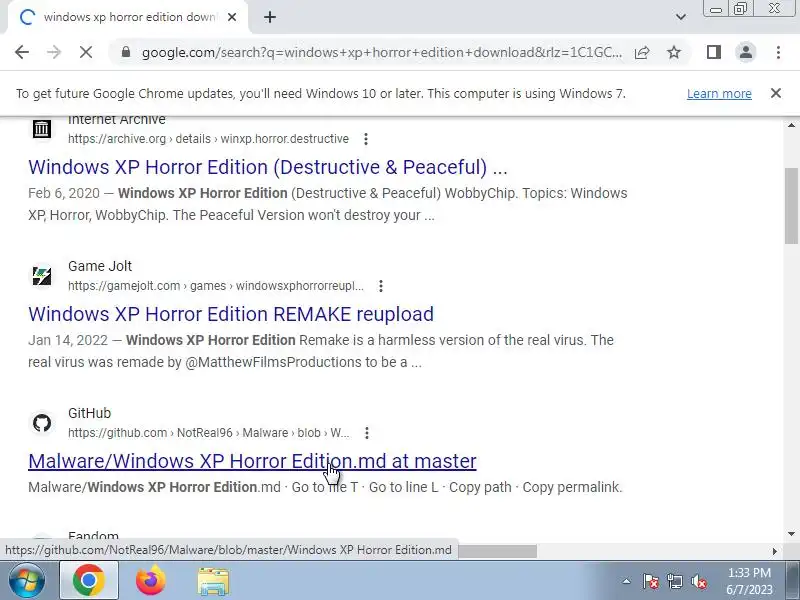Open the profile avatar menu
This screenshot has height=600, width=800.
point(745,52)
